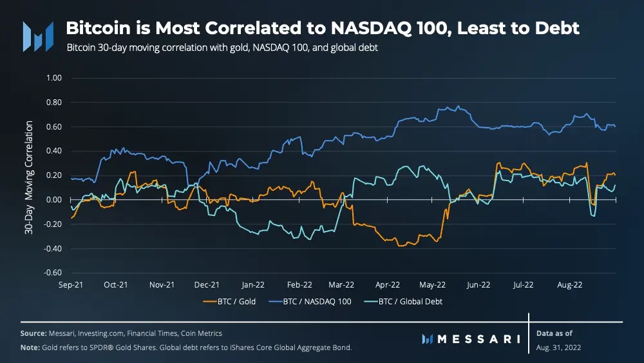Viewport: 644px width, 363px height.
Task: Click the Source line in the footer
Action: click(121, 333)
